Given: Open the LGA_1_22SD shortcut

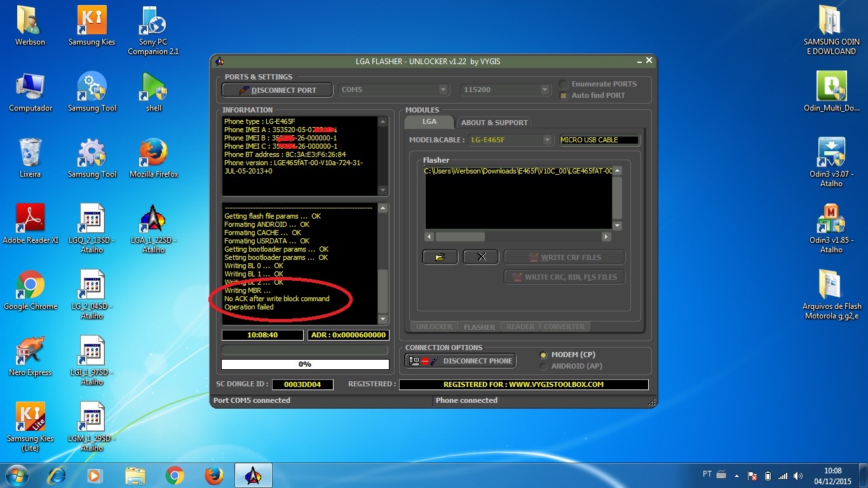Looking at the screenshot, I should 153,228.
